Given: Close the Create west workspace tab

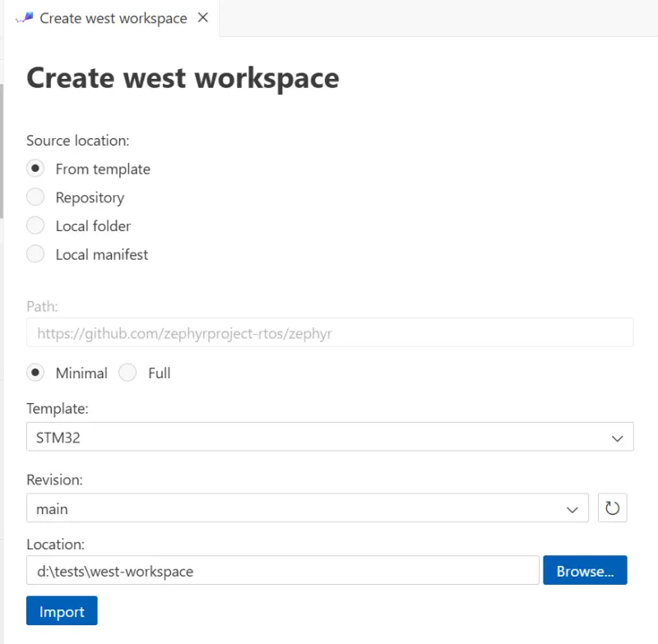Looking at the screenshot, I should click(x=203, y=17).
